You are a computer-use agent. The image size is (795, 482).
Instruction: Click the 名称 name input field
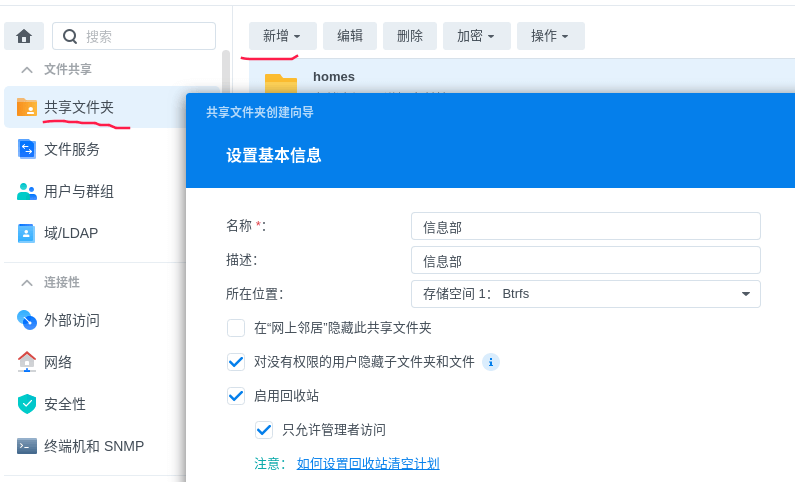[585, 226]
